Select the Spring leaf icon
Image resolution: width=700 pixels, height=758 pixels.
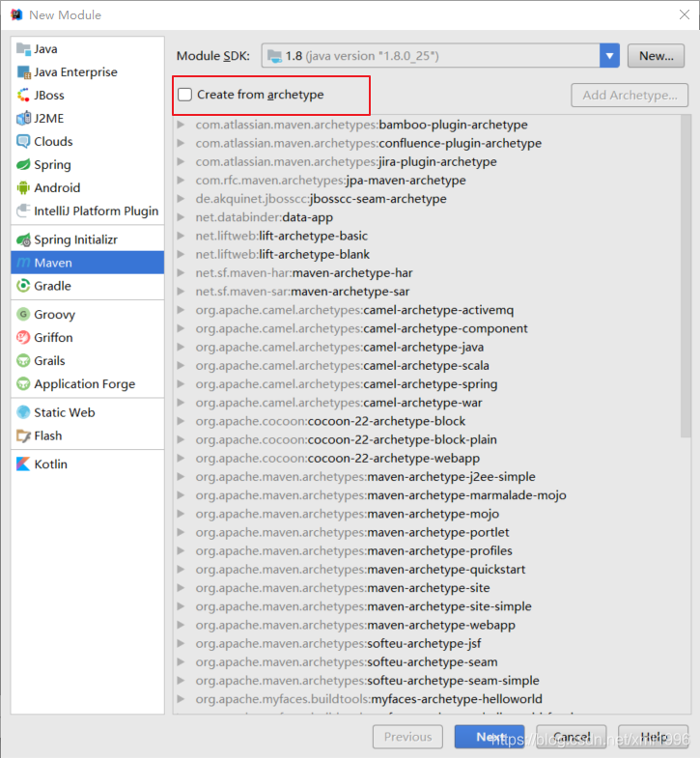[23, 165]
